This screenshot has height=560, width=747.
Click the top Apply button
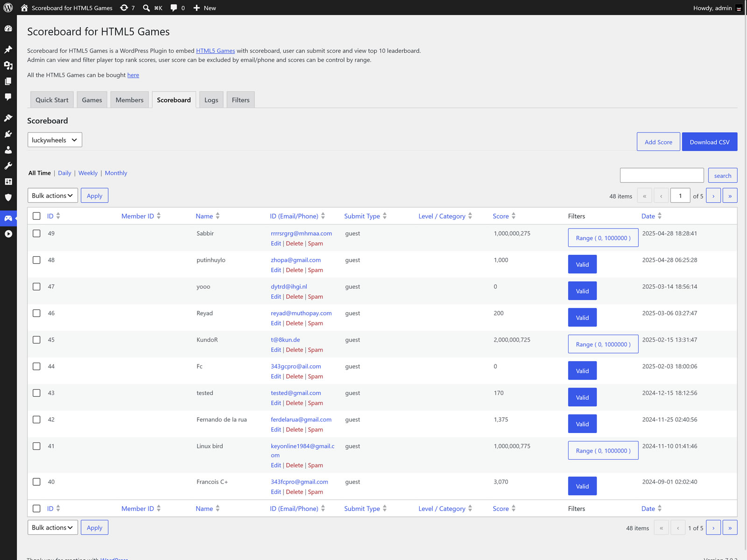click(94, 196)
